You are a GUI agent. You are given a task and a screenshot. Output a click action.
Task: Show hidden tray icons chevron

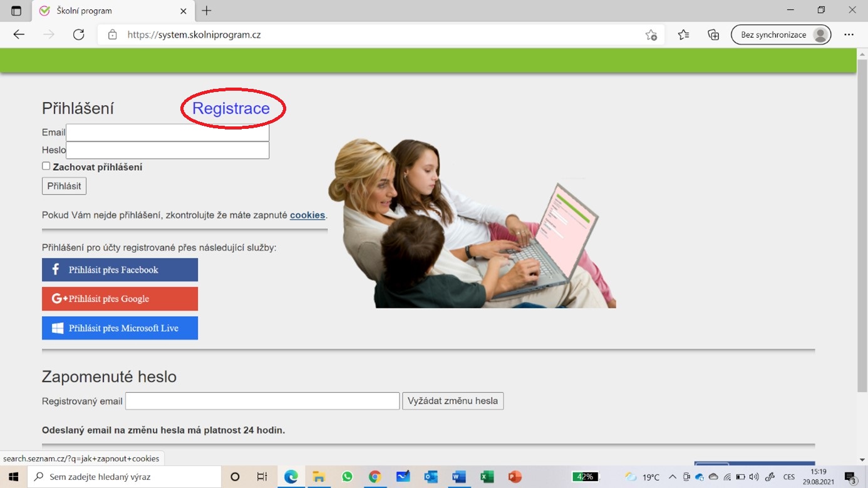point(673,477)
